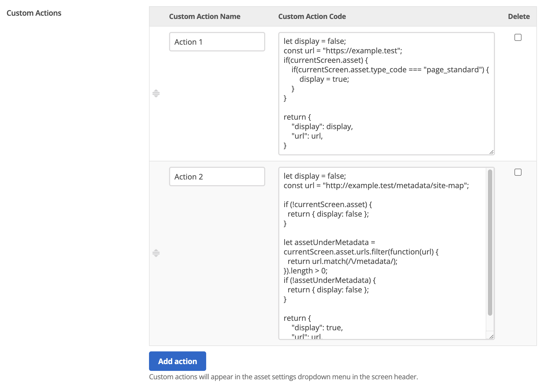Click the 'const url = "https://example.test";' line
The image size is (544, 392).
[343, 51]
